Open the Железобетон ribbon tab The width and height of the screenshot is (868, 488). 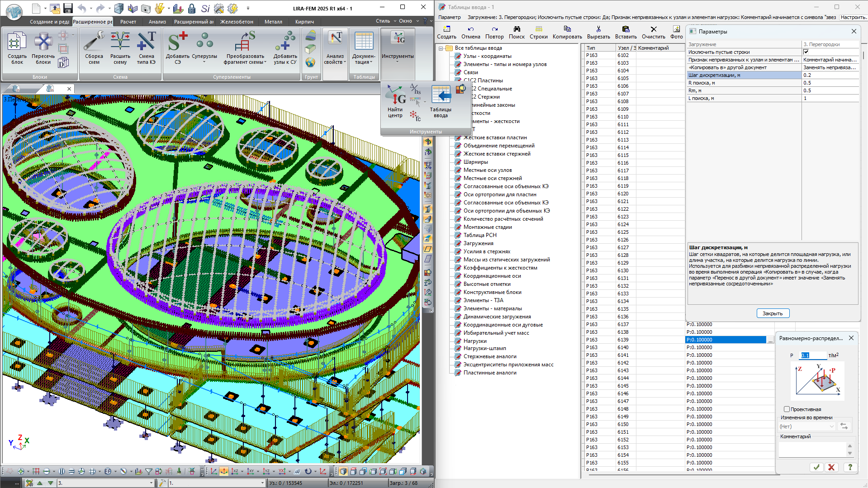point(237,22)
